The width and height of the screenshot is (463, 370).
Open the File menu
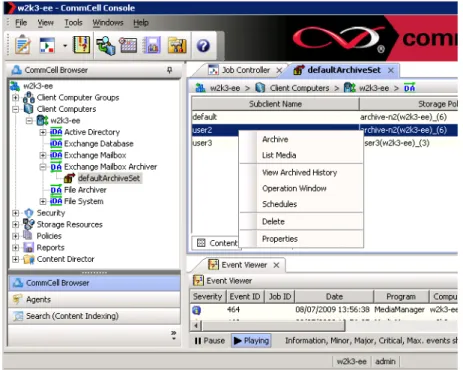point(21,23)
